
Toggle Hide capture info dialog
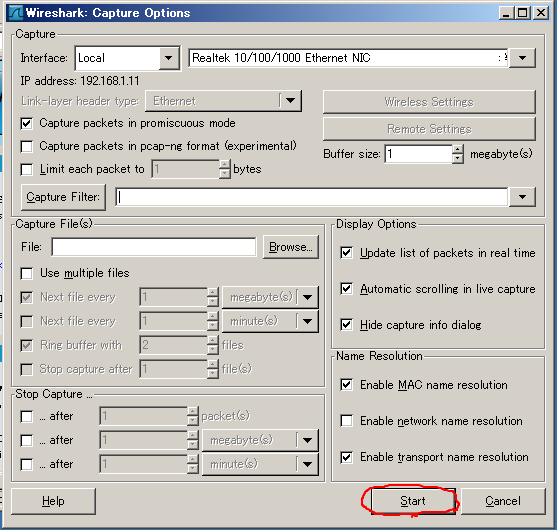tap(346, 325)
